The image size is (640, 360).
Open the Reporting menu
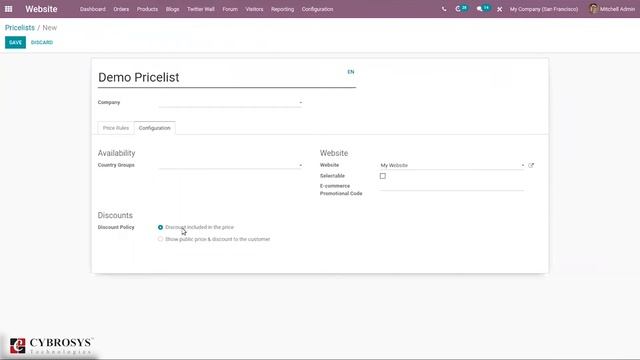click(282, 9)
